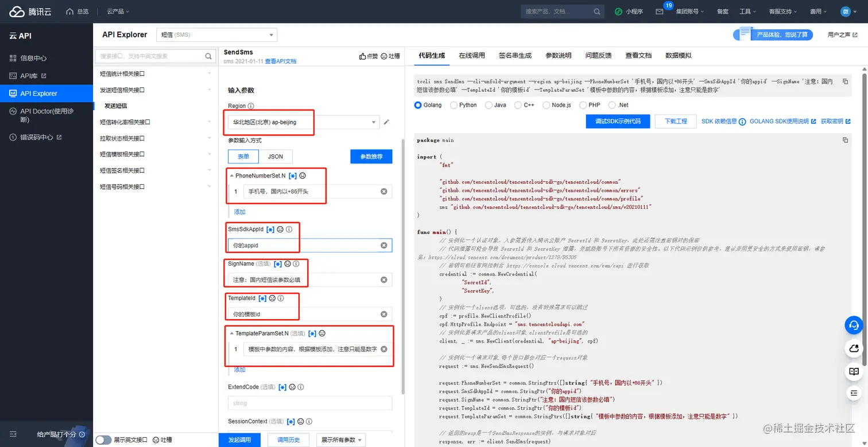Expand the 短信统计相关接口 group
The width and height of the screenshot is (868, 447).
[155, 73]
